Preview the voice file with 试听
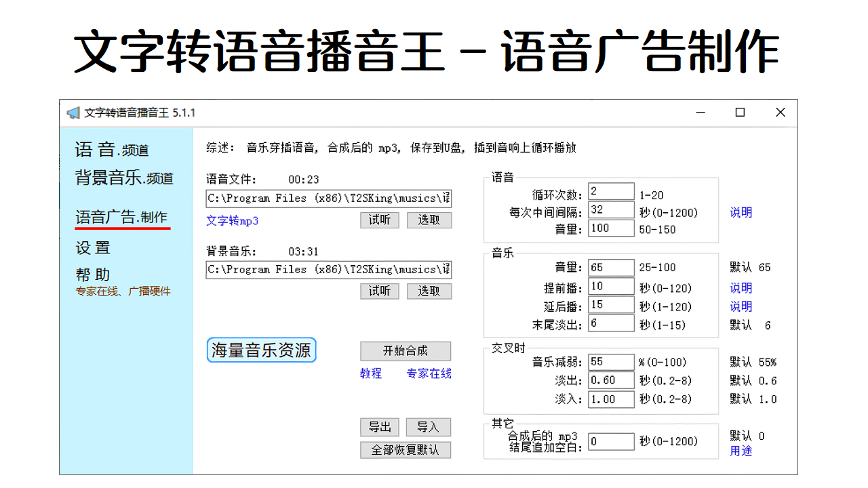 pyautogui.click(x=379, y=220)
